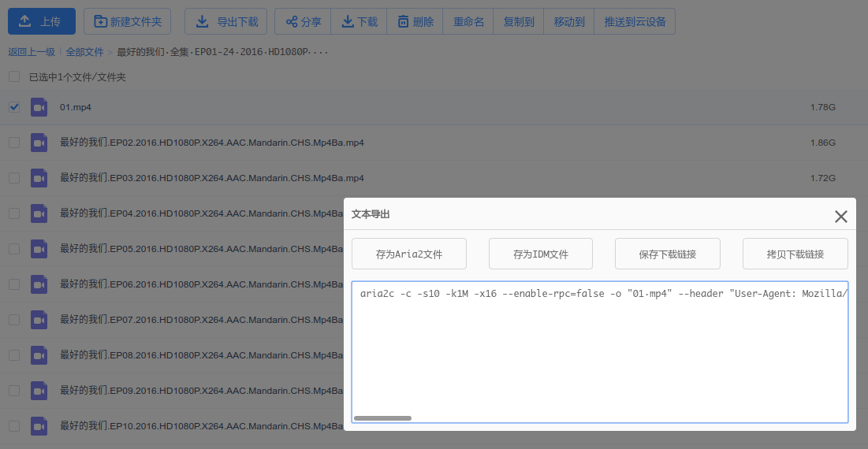Image resolution: width=868 pixels, height=449 pixels.
Task: Click the 存为Aria2文件 button
Action: [x=409, y=254]
